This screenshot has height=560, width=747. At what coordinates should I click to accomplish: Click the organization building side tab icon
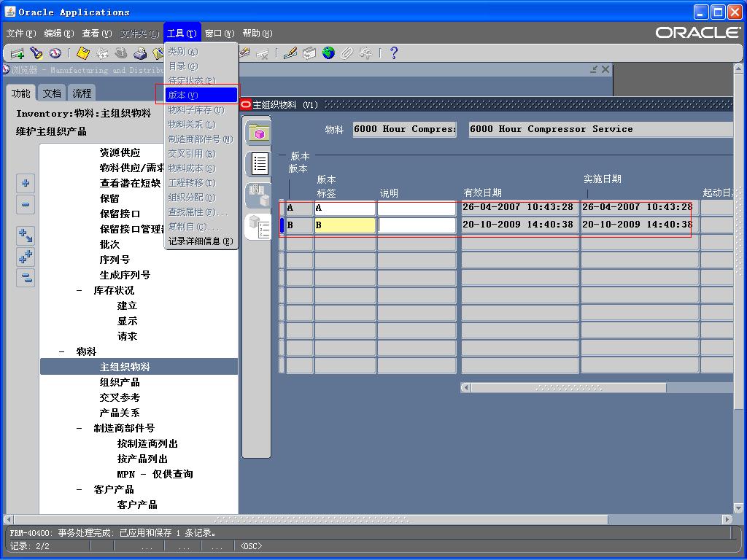pos(259,195)
